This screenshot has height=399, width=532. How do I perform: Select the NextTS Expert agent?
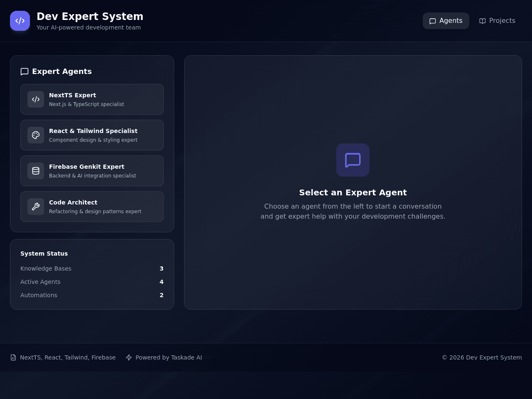click(x=92, y=99)
